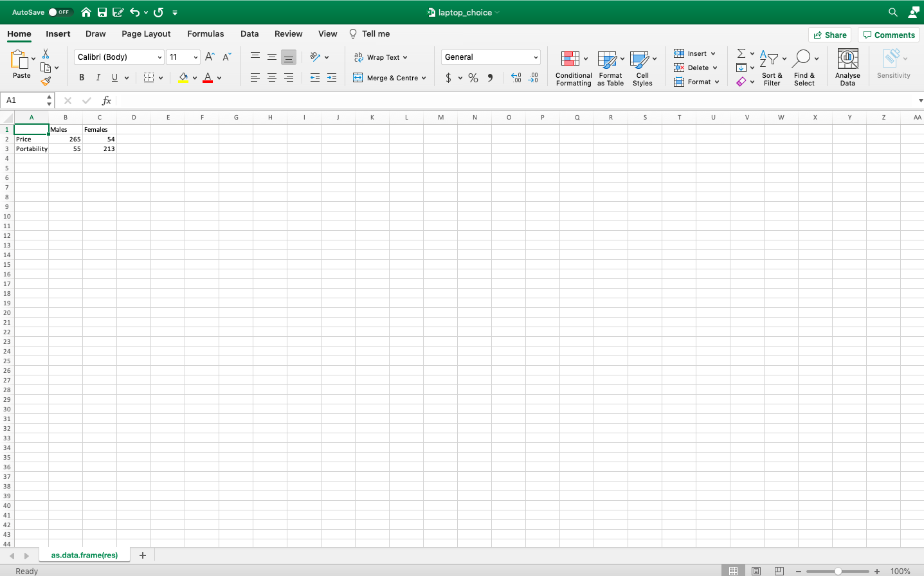The width and height of the screenshot is (924, 576).
Task: Click the Redo arrow icon
Action: coord(159,12)
